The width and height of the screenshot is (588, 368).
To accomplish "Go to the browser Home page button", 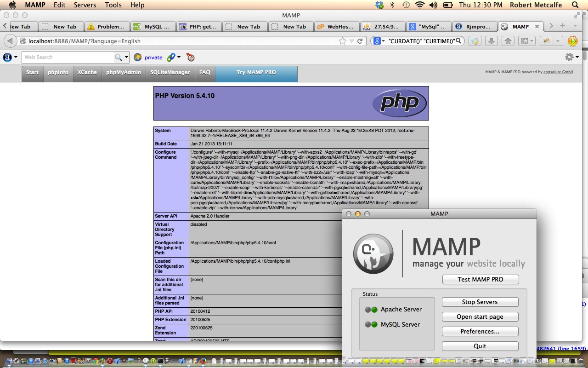I will pos(508,41).
